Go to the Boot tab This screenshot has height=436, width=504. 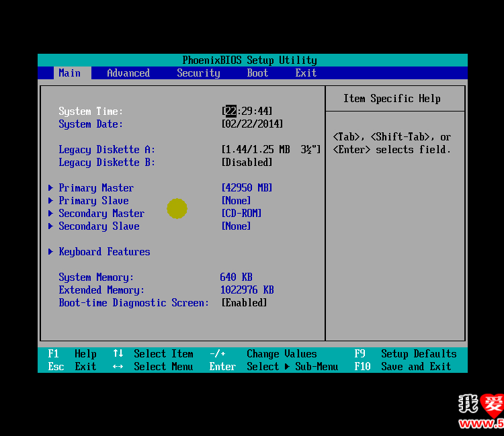257,73
